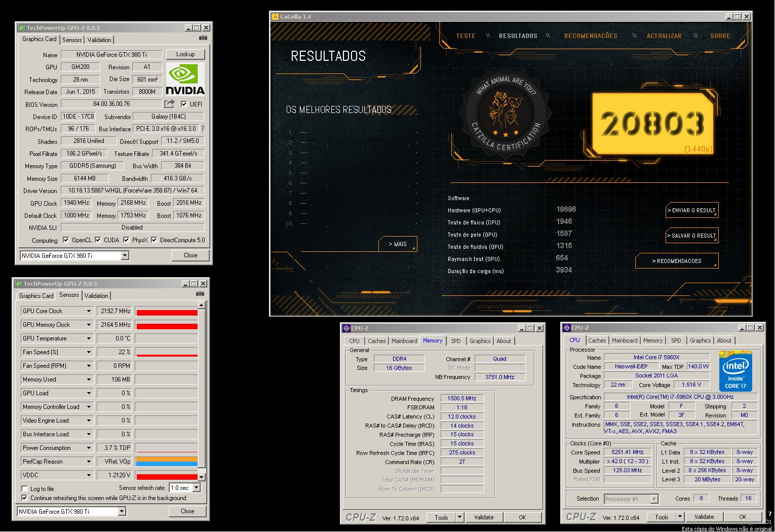Viewport: 775px width, 532px height.
Task: Select the ACTUALIZAR menu in Catzilla
Action: click(x=664, y=36)
